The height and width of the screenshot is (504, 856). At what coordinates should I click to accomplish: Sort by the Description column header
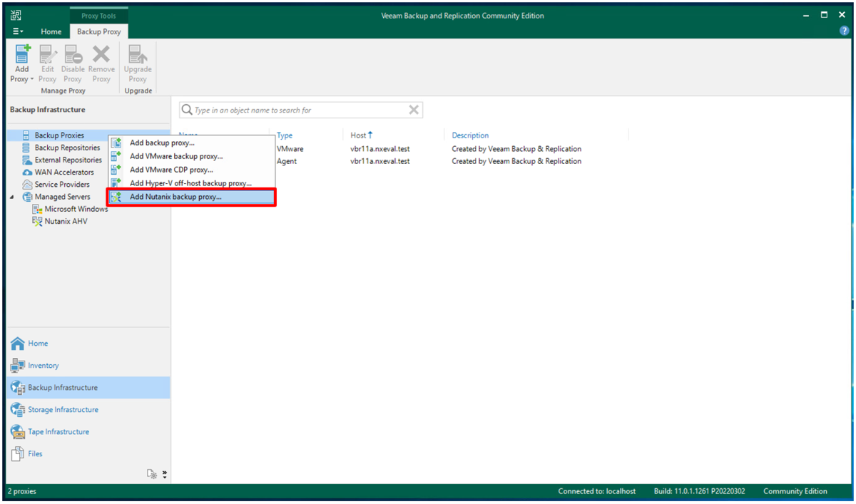click(x=470, y=135)
